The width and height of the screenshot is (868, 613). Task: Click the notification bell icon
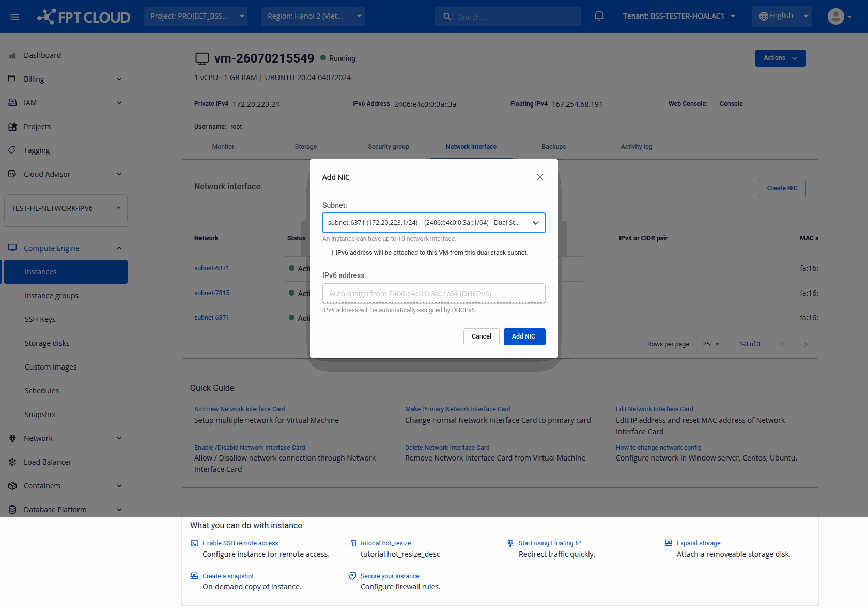(599, 16)
